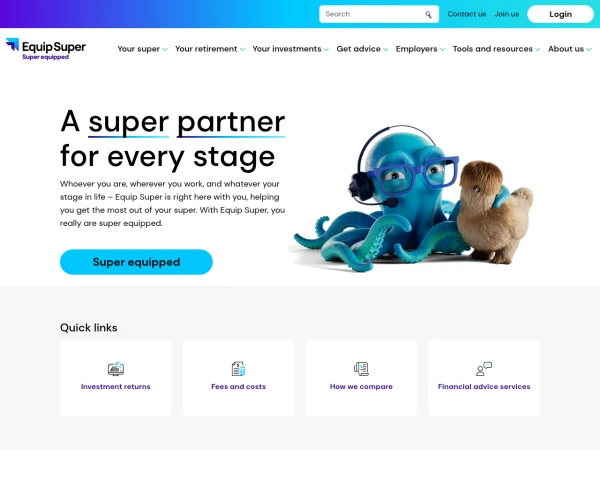Click the Equip Super logo
600x480 pixels.
point(46,49)
